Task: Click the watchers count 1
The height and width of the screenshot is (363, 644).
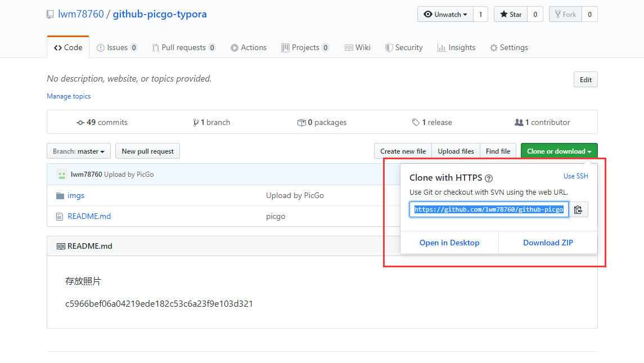Action: click(x=480, y=15)
